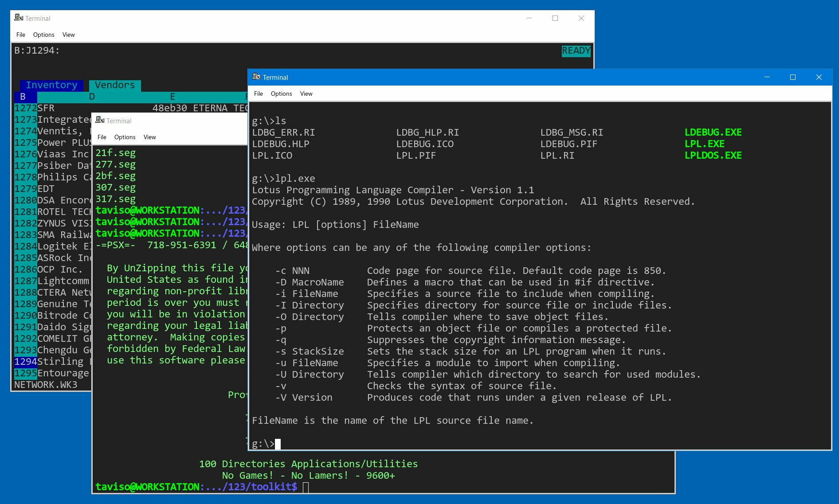Click the -V Version option

304,397
